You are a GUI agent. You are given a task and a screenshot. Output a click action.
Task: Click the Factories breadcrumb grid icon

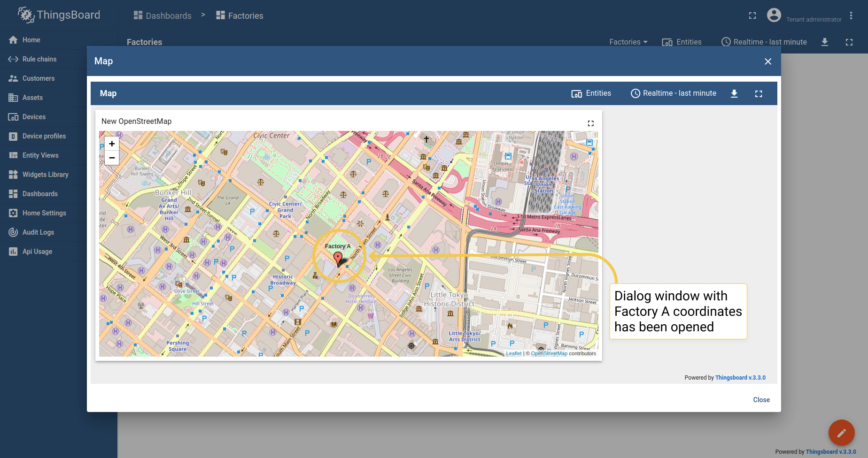pos(220,15)
